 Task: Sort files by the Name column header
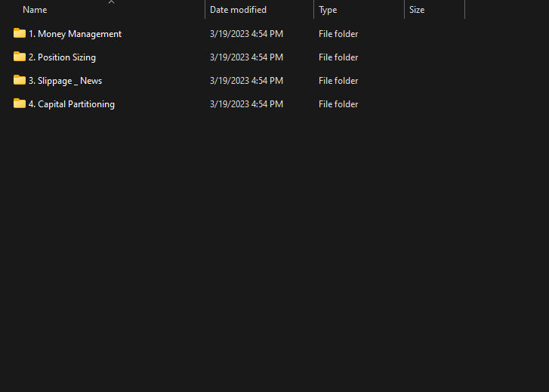tap(35, 10)
